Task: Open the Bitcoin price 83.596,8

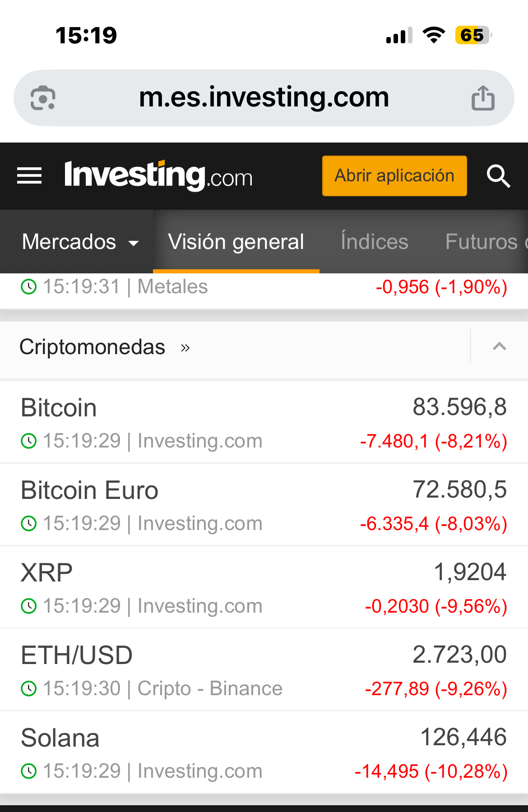Action: 459,407
